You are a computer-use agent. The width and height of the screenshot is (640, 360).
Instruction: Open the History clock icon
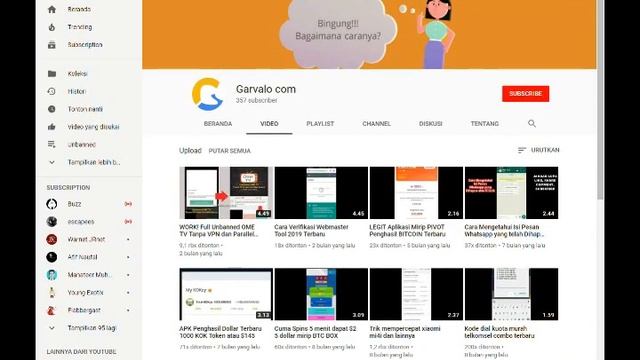pyautogui.click(x=52, y=91)
